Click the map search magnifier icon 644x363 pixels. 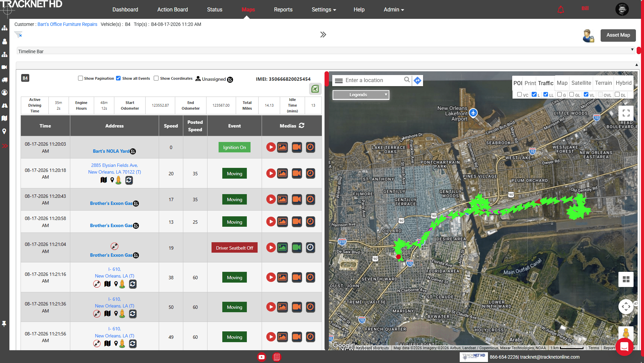coord(407,80)
